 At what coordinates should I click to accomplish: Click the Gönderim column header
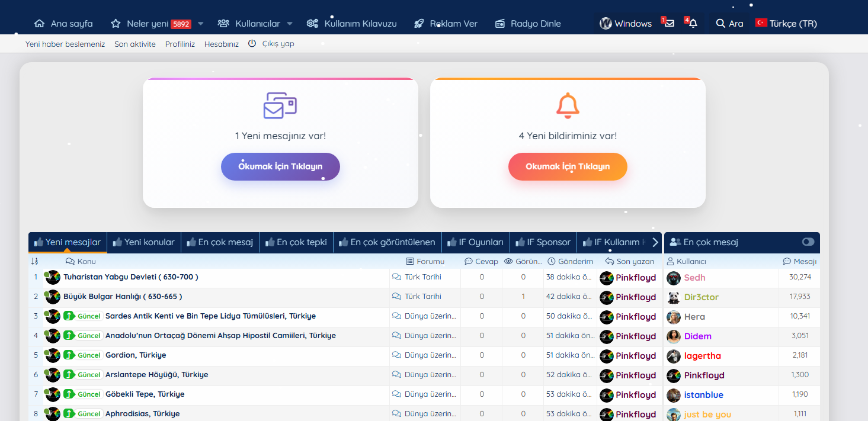tap(570, 261)
